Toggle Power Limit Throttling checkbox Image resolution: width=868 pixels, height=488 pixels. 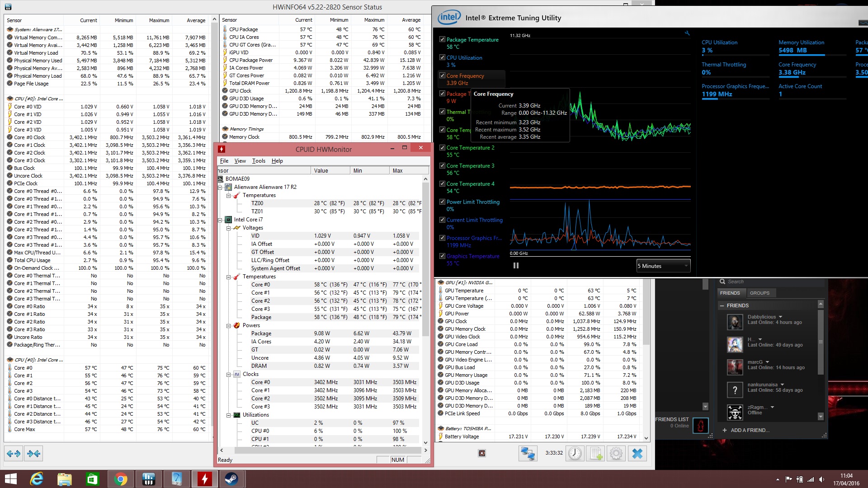click(x=442, y=202)
